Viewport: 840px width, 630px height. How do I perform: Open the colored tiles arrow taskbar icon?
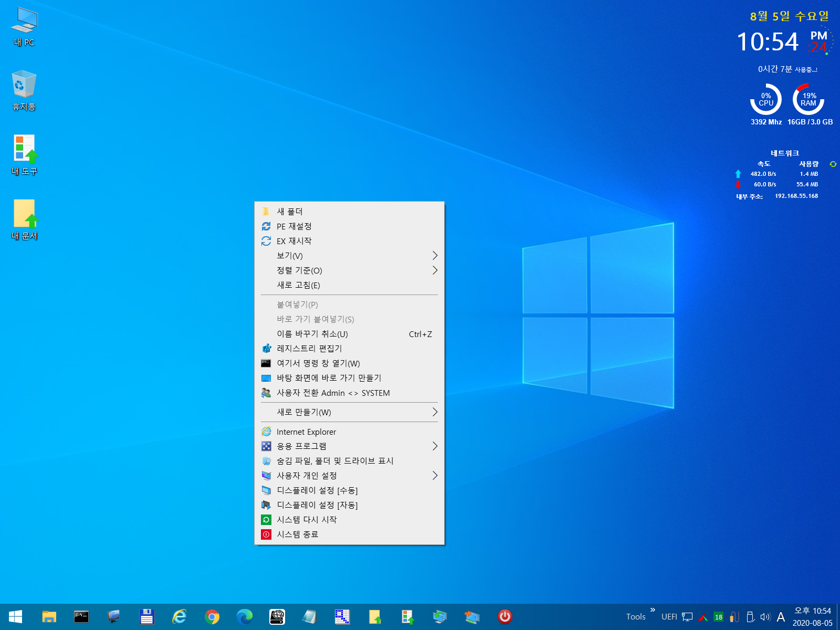407,617
